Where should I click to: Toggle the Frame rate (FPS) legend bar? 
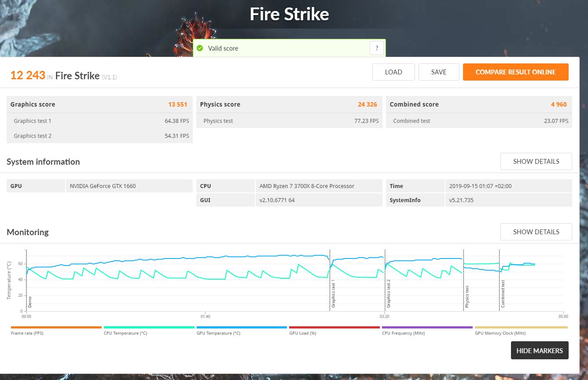pyautogui.click(x=56, y=328)
